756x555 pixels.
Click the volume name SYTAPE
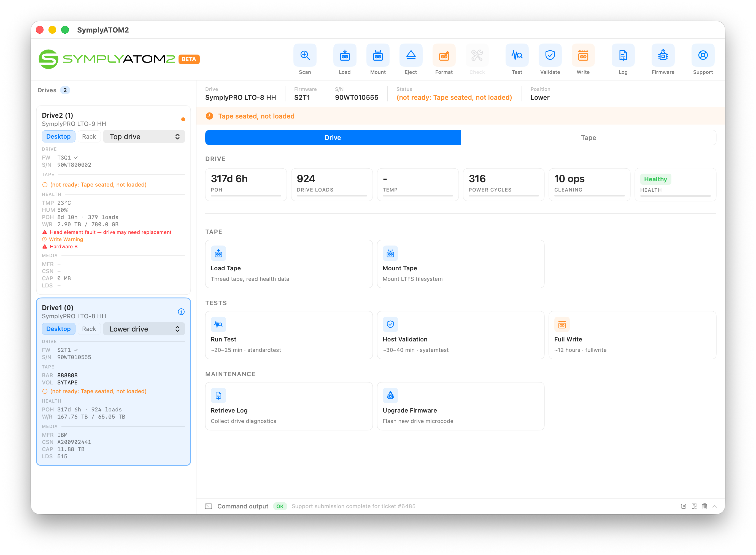pos(67,383)
